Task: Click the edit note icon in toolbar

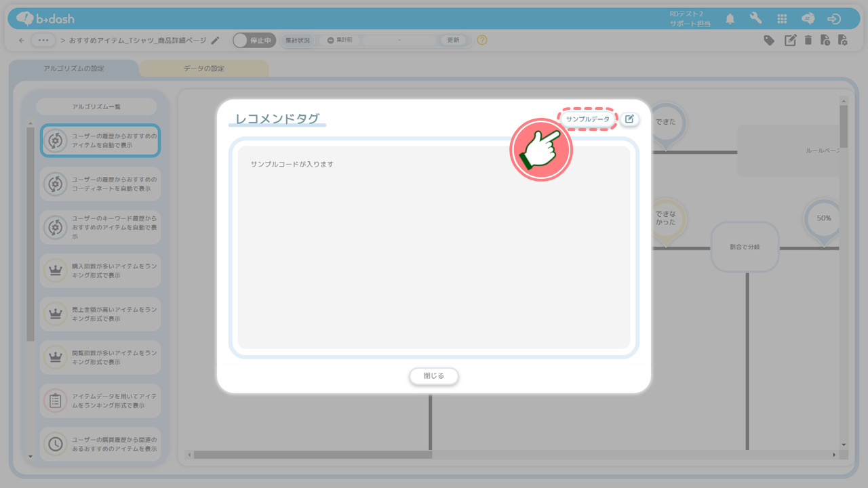Action: pyautogui.click(x=790, y=40)
